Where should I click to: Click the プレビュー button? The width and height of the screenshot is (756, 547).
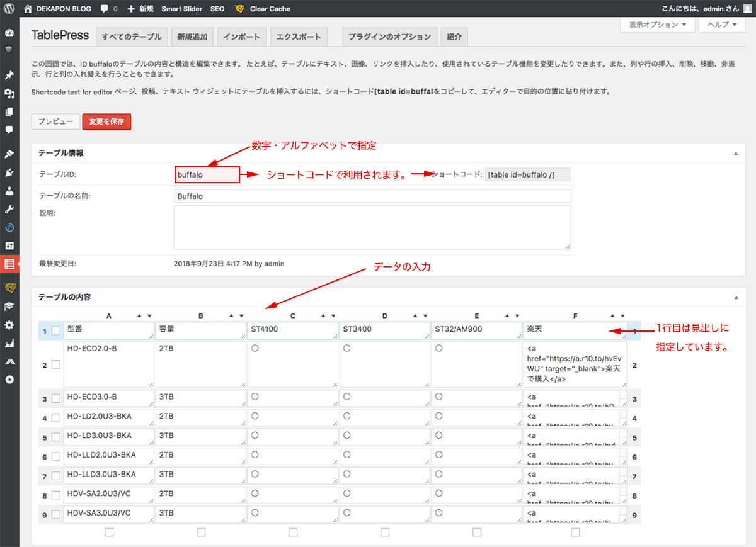coord(55,121)
